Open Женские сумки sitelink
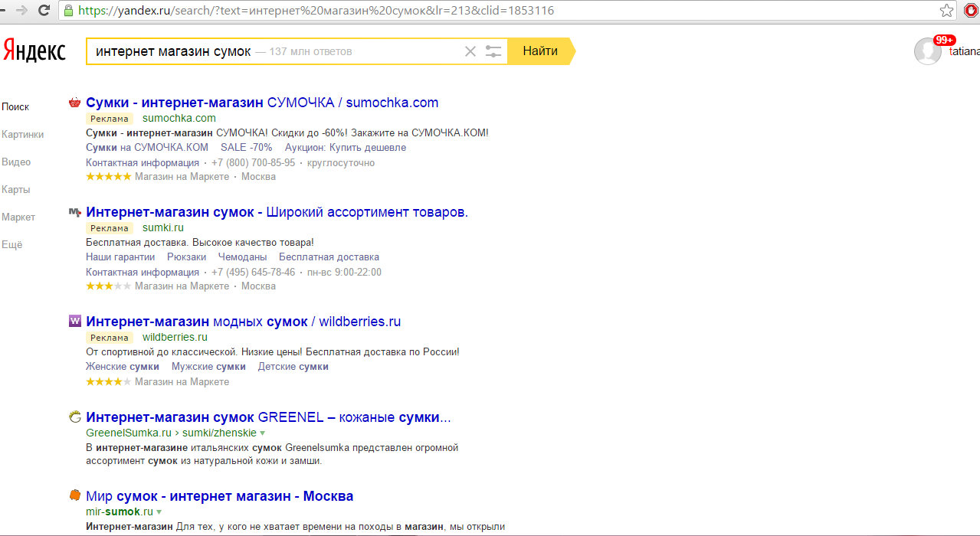Screen dimensions: 980x536 pyautogui.click(x=123, y=367)
